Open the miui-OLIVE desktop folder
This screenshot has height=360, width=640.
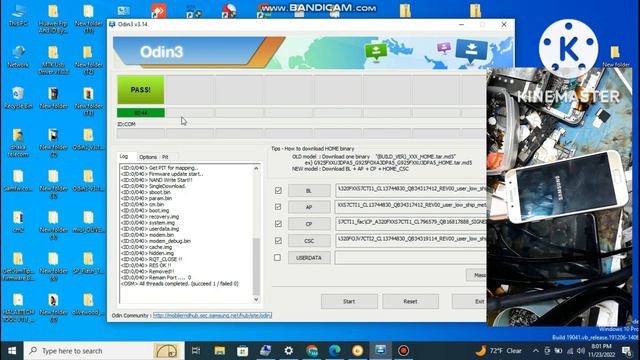coord(88,221)
